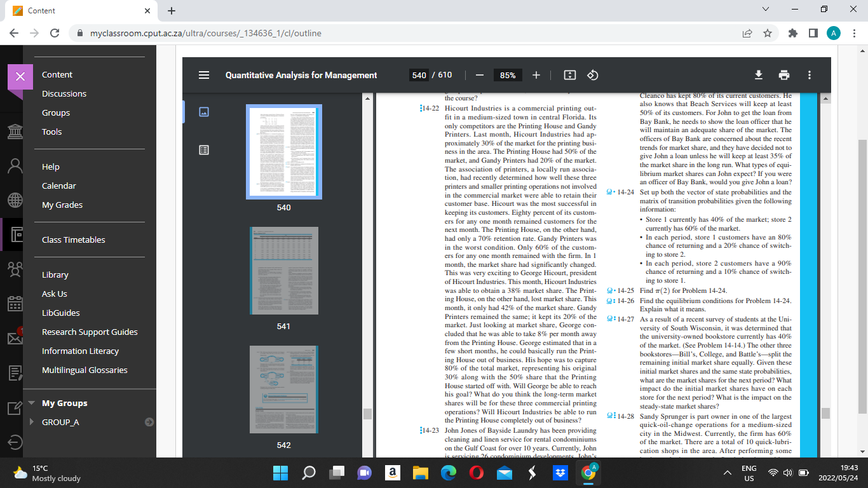Open Dropbox from the taskbar
The image size is (868, 488).
[560, 473]
